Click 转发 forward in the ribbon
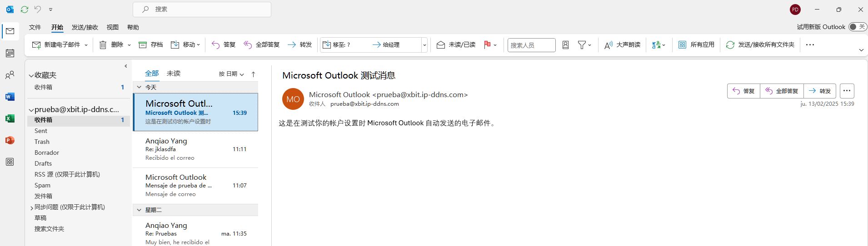The width and height of the screenshot is (868, 246). tap(300, 44)
